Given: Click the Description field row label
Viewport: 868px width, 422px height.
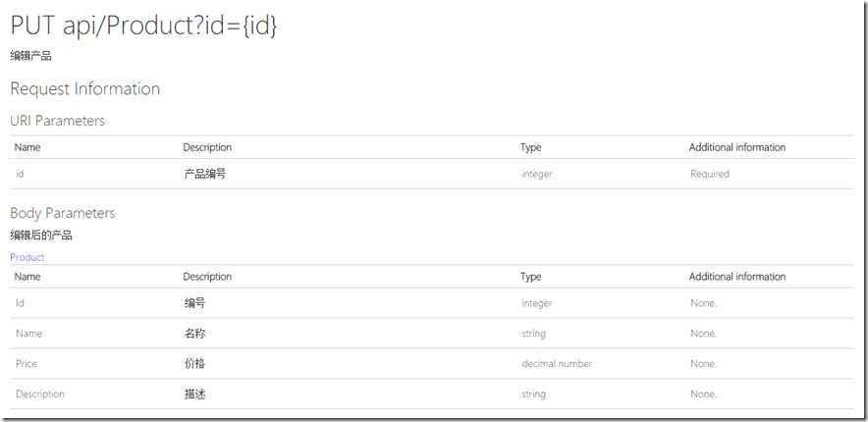Looking at the screenshot, I should pyautogui.click(x=40, y=395).
